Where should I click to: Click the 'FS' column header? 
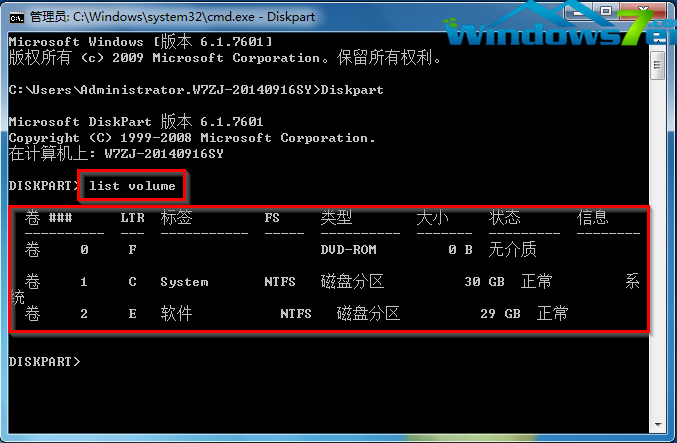point(272,218)
